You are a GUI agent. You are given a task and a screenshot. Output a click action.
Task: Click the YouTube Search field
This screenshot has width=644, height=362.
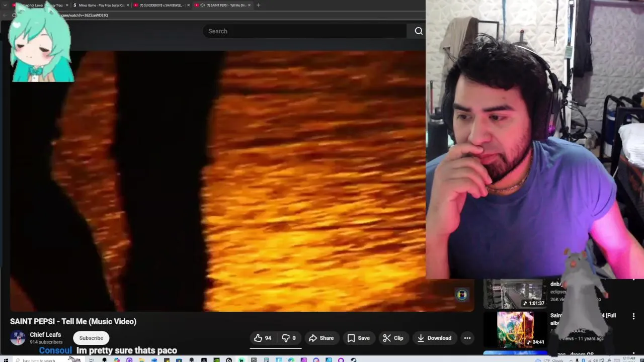click(304, 31)
